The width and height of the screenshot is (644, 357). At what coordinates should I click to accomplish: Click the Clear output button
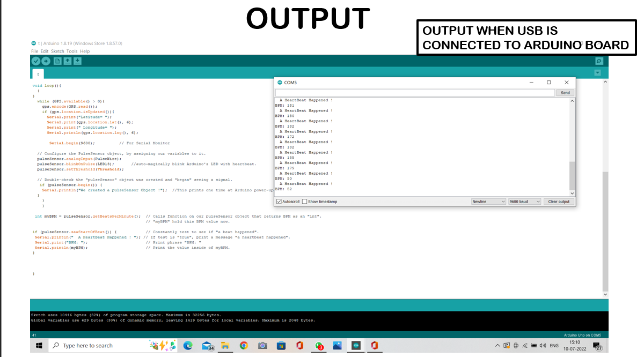click(x=559, y=202)
